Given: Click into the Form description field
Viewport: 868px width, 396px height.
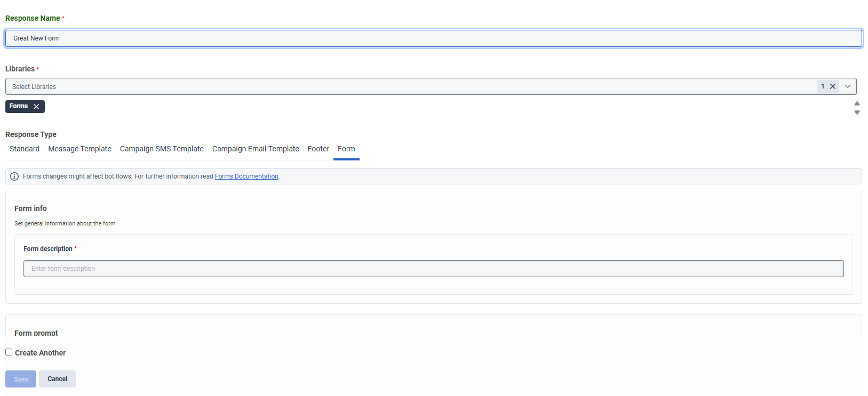Looking at the screenshot, I should 433,269.
